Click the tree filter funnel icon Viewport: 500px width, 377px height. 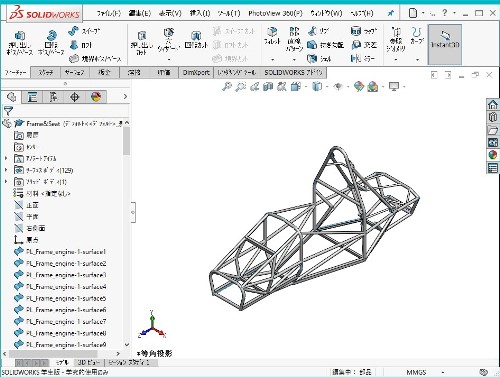click(8, 110)
